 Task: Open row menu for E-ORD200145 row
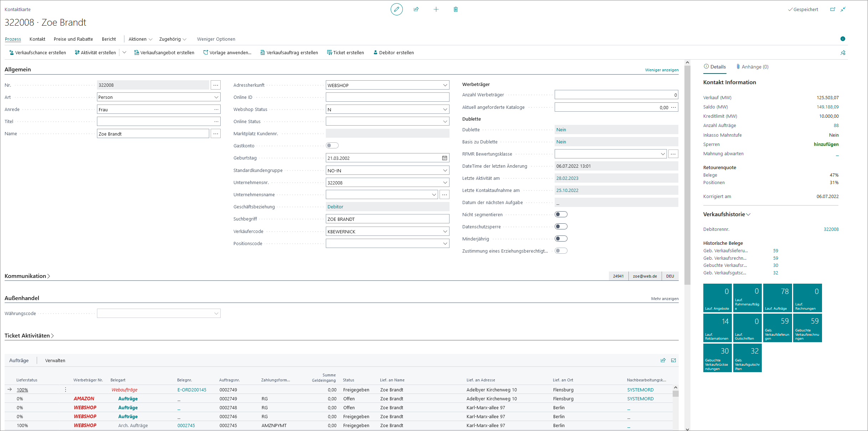66,390
